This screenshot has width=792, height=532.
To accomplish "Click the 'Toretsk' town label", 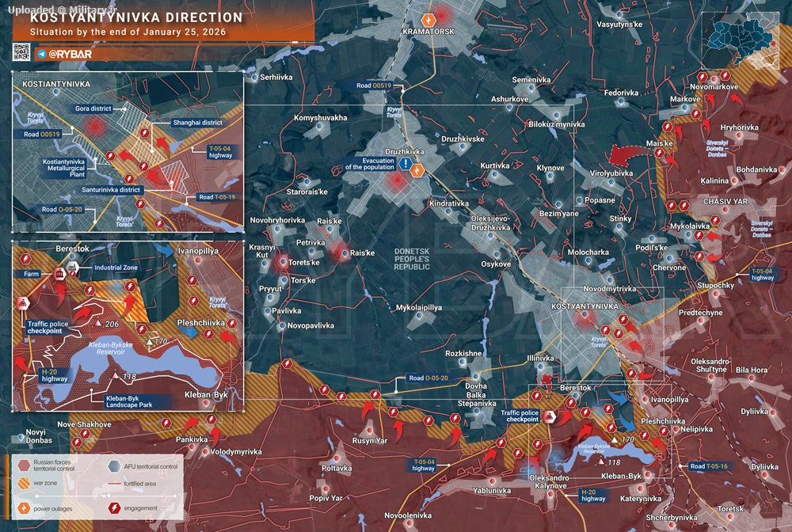I will 730,509.
